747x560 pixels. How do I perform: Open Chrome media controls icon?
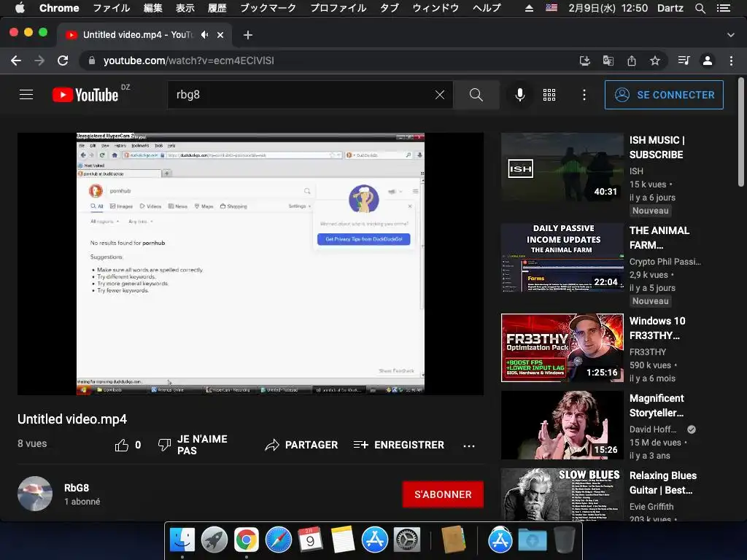tap(684, 61)
